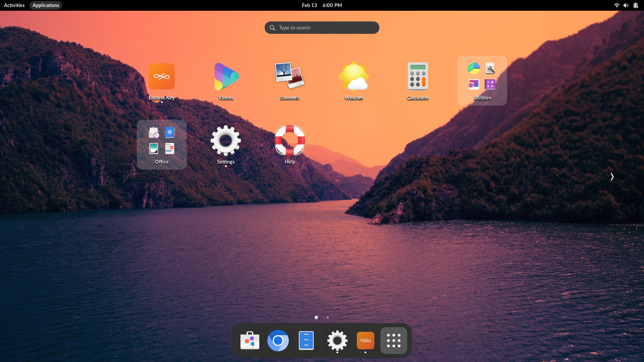Open GNOME Web browser from dock
Viewport: 644px width, 362px height.
coord(278,340)
